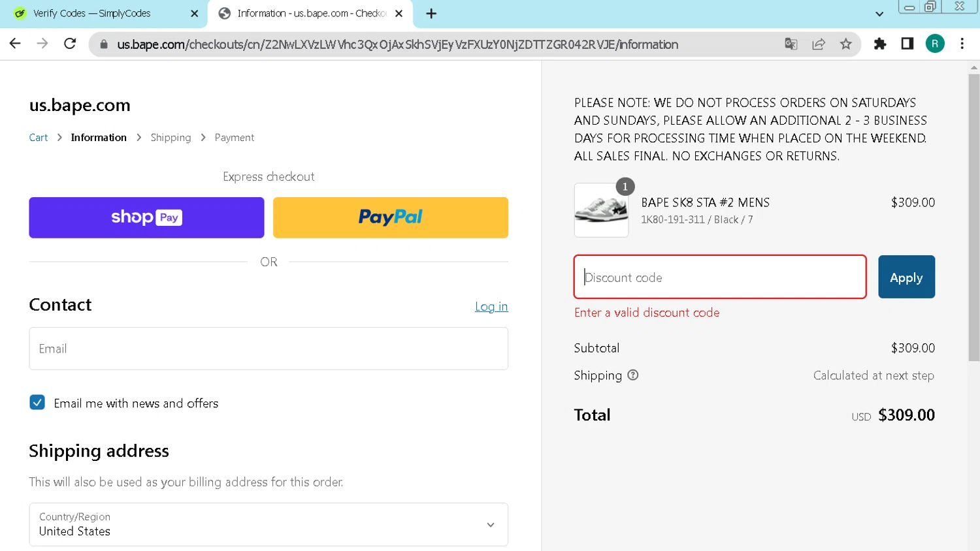
Task: Open browser side panel
Action: click(x=907, y=44)
